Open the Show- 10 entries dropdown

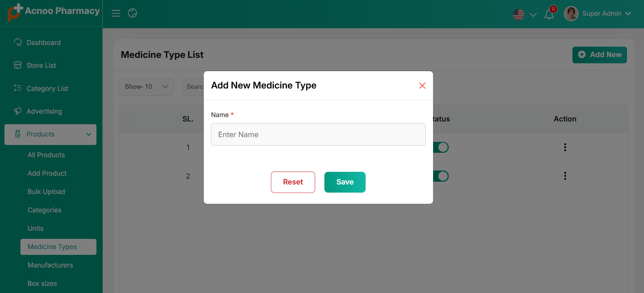[x=147, y=87]
